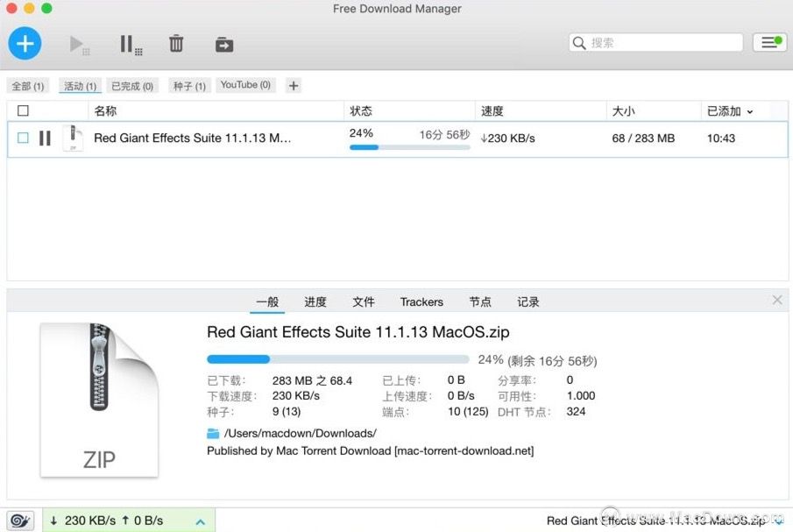Add a new download with the plus button

pyautogui.click(x=25, y=44)
